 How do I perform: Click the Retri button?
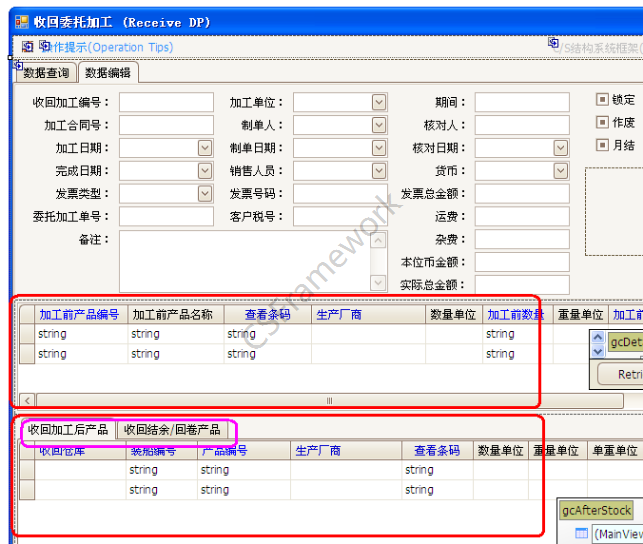pyautogui.click(x=620, y=374)
